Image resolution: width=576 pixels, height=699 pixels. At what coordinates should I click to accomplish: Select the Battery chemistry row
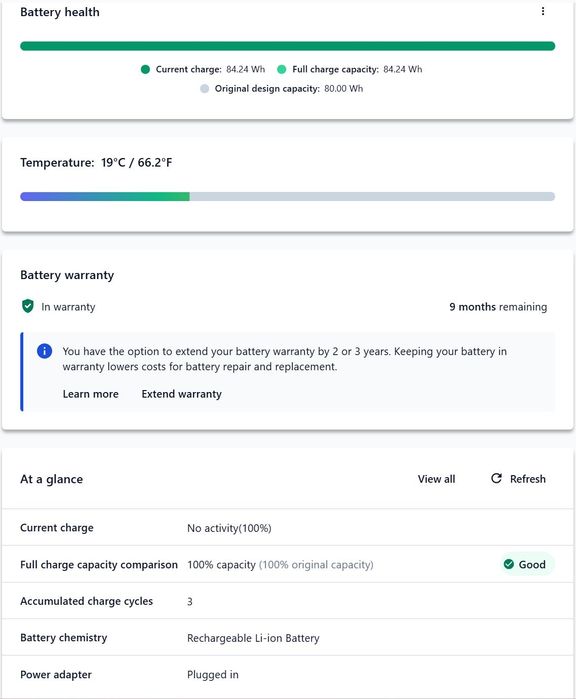[288, 637]
